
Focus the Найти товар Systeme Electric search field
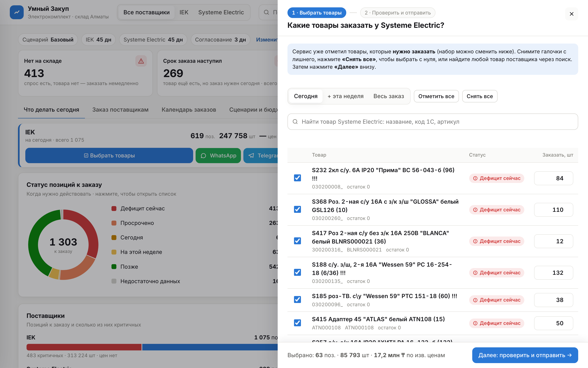click(x=432, y=122)
